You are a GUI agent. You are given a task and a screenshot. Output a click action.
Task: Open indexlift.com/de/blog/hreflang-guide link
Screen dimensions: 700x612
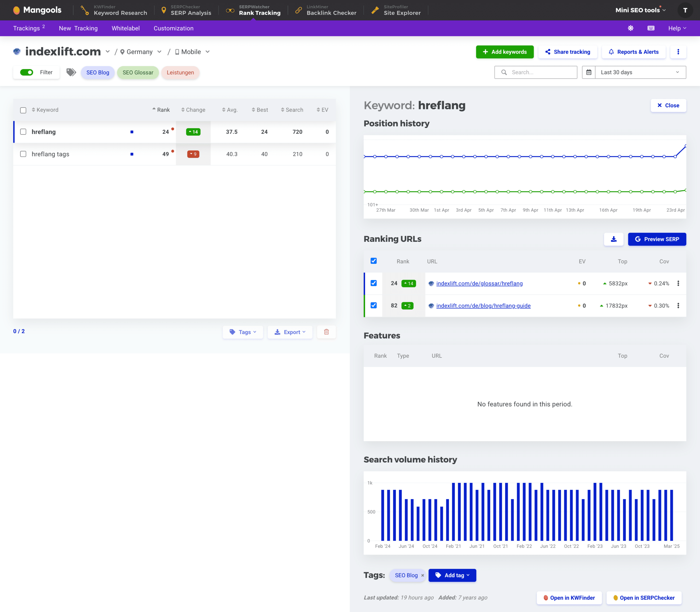pyautogui.click(x=483, y=306)
